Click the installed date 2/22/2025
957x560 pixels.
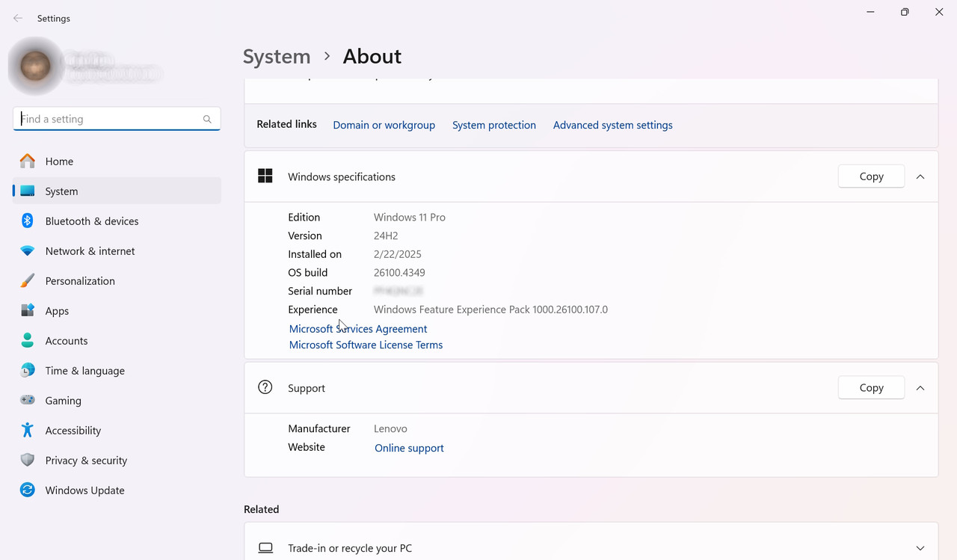pos(398,254)
